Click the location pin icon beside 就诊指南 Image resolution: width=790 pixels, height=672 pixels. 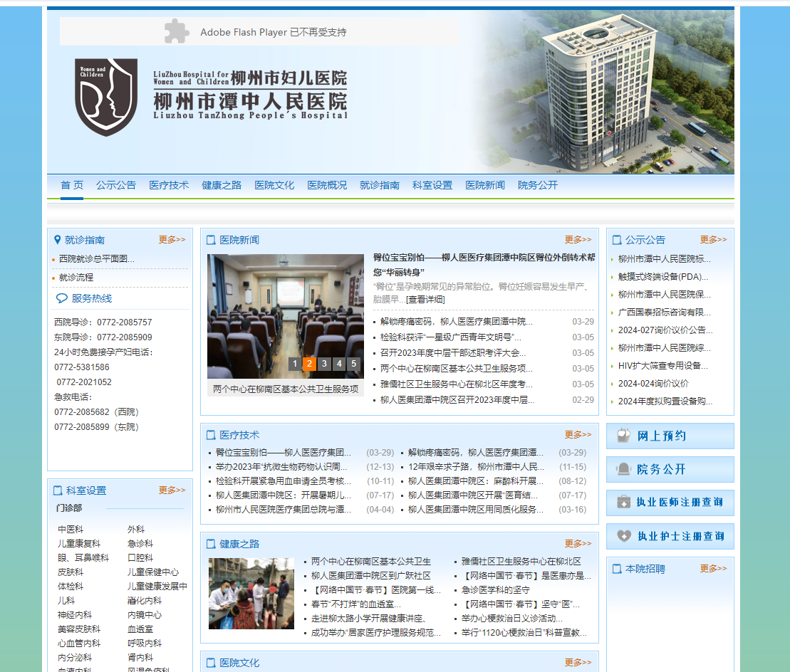[58, 240]
